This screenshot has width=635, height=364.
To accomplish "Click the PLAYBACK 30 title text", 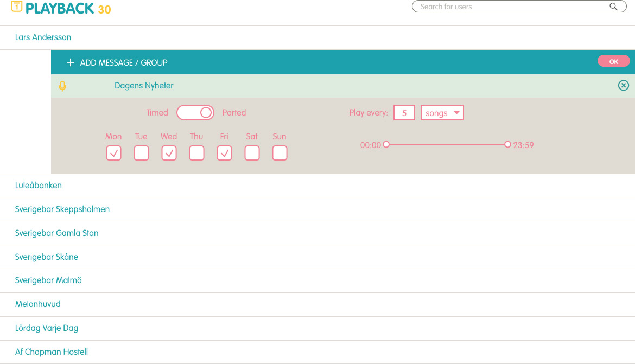I will (68, 9).
